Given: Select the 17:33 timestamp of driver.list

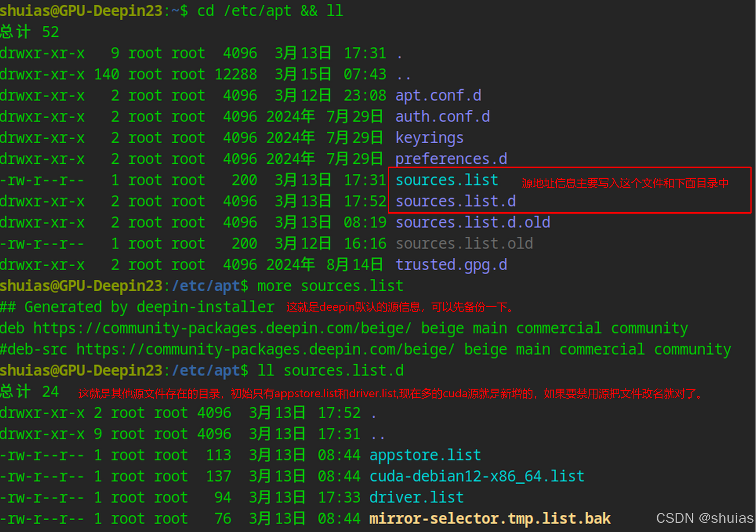Looking at the screenshot, I should coord(339,498).
